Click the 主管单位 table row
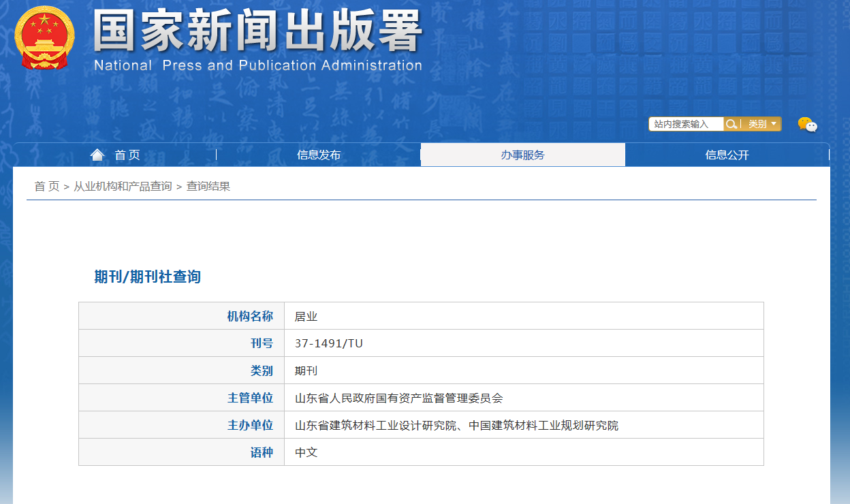 point(421,397)
